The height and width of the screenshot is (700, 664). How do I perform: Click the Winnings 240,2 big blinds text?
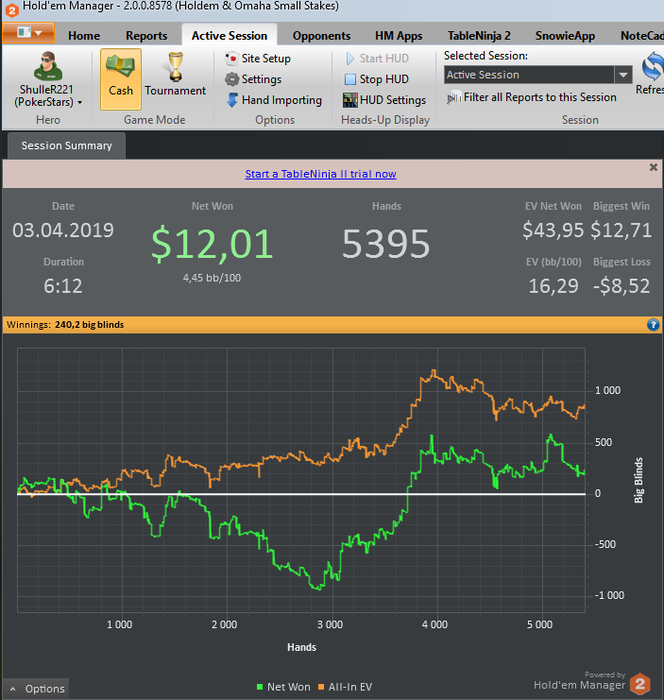(65, 325)
